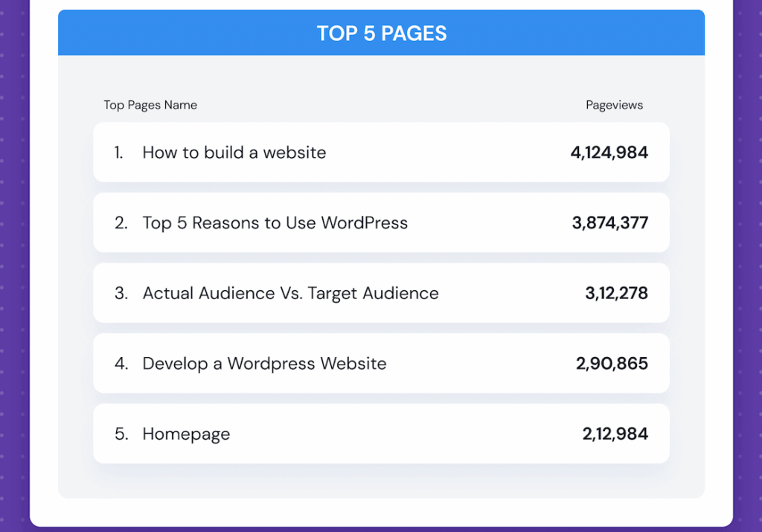Click the pageview count 3,874,377
Image resolution: width=762 pixels, height=532 pixels.
[x=609, y=222]
